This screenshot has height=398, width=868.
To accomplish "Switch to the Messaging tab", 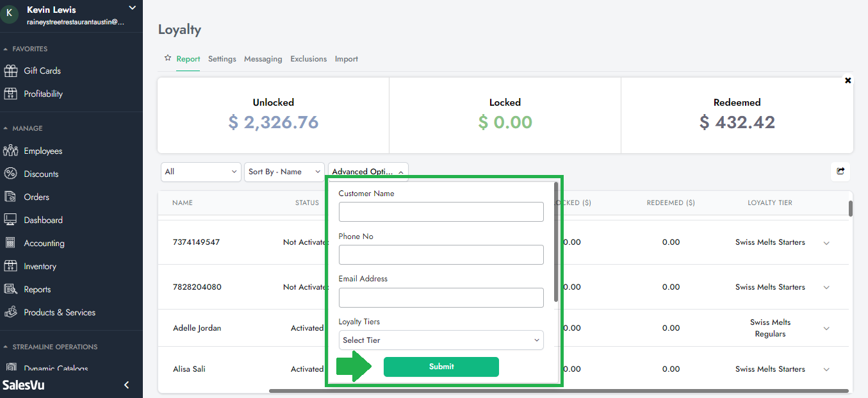I will [263, 59].
